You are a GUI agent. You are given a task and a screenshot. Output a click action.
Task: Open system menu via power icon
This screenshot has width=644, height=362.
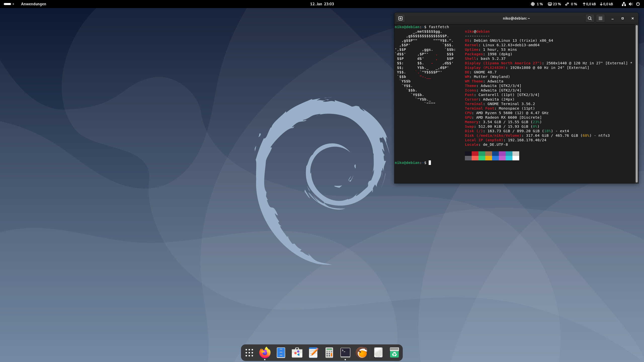tap(638, 4)
